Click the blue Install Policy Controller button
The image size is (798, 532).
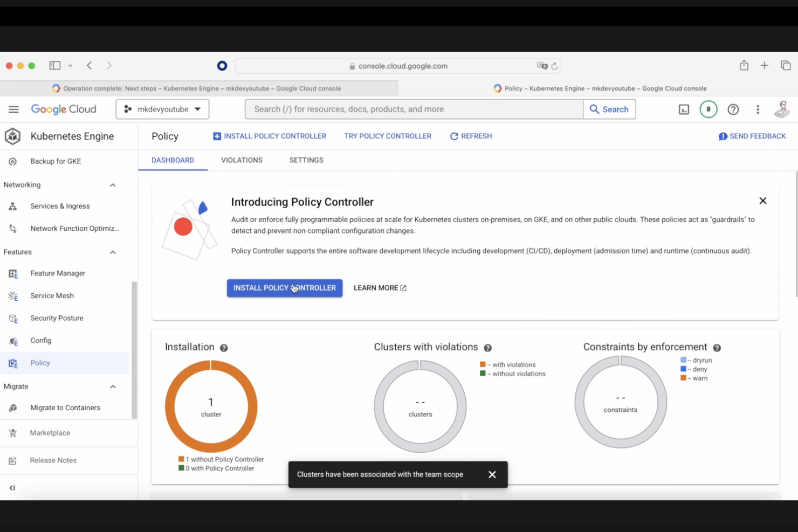(x=284, y=287)
